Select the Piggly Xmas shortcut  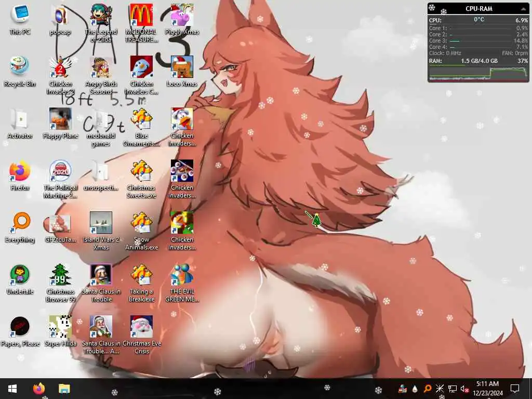(x=182, y=20)
